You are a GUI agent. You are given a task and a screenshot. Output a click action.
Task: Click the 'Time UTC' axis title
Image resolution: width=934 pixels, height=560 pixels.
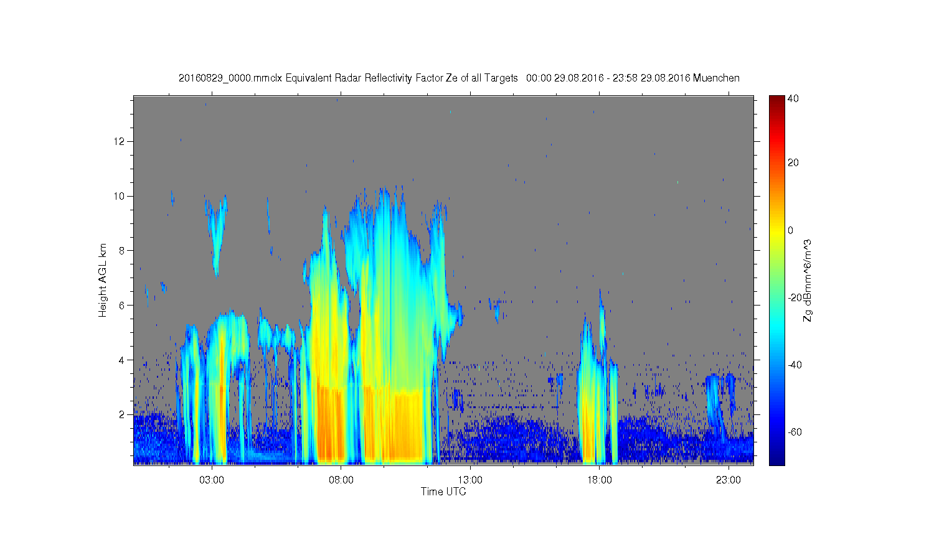[443, 492]
